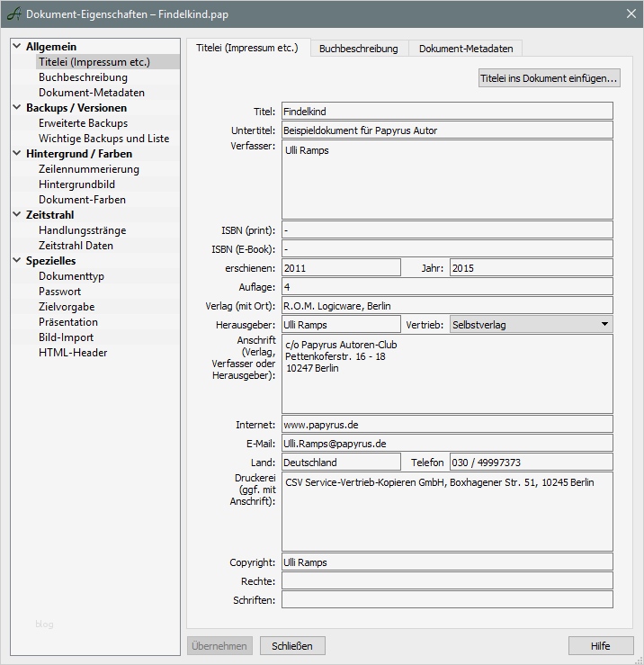Click the Telefon input field
644x665 pixels.
[x=532, y=462]
